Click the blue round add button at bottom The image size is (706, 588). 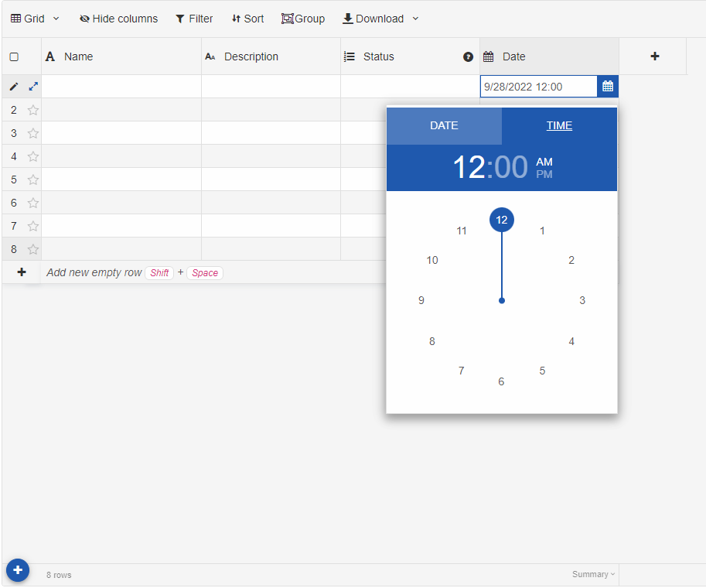[x=18, y=570]
